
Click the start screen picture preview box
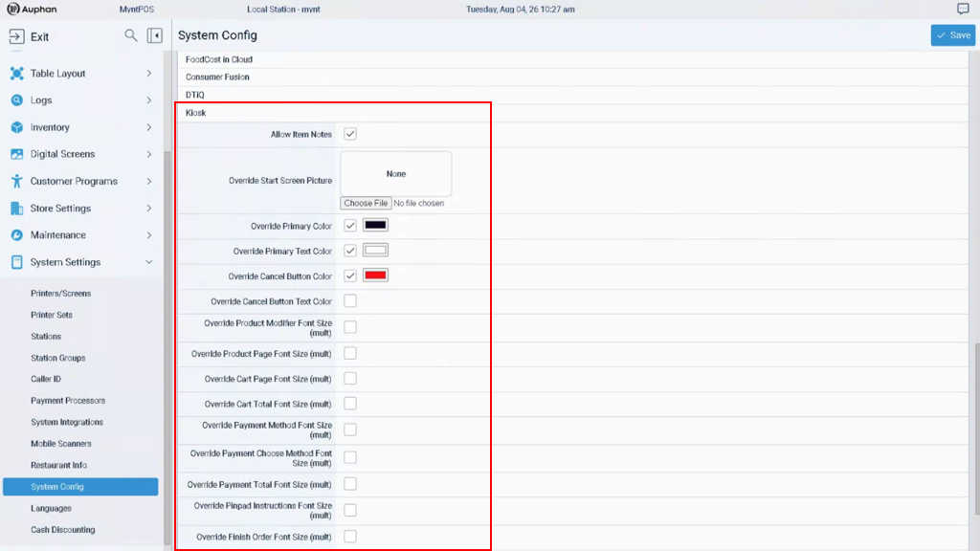point(395,174)
